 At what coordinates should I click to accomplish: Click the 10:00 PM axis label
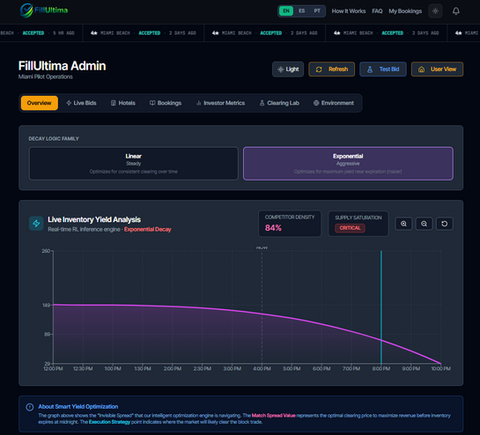click(x=441, y=369)
